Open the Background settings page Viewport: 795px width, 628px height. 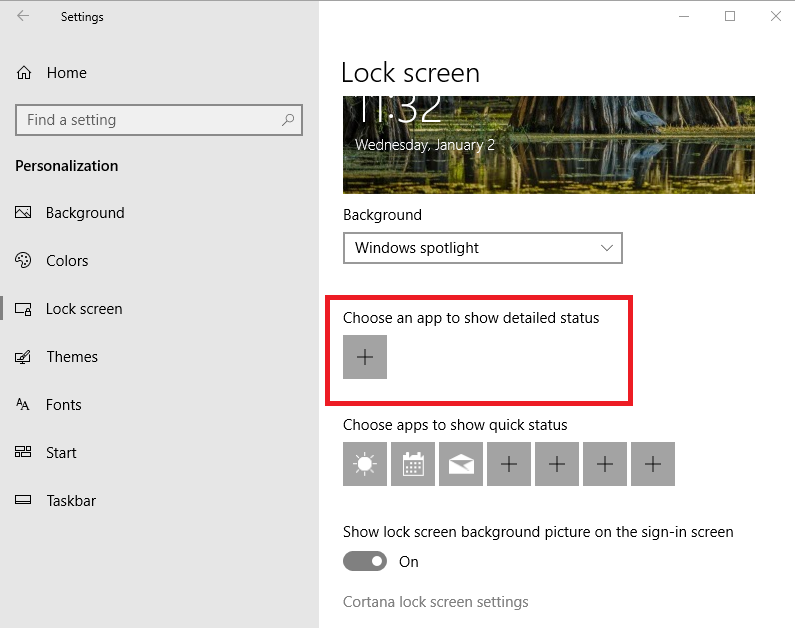click(x=85, y=213)
